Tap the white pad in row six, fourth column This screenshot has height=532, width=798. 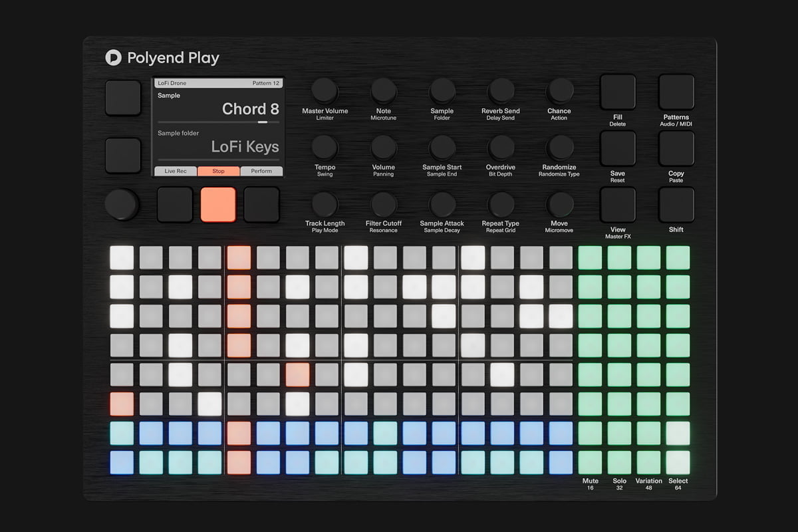pos(209,404)
